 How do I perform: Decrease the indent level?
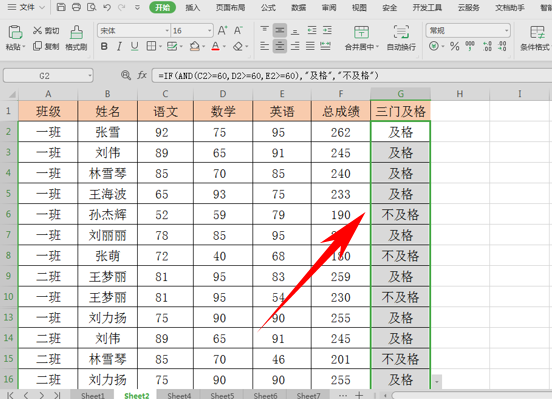pos(312,31)
